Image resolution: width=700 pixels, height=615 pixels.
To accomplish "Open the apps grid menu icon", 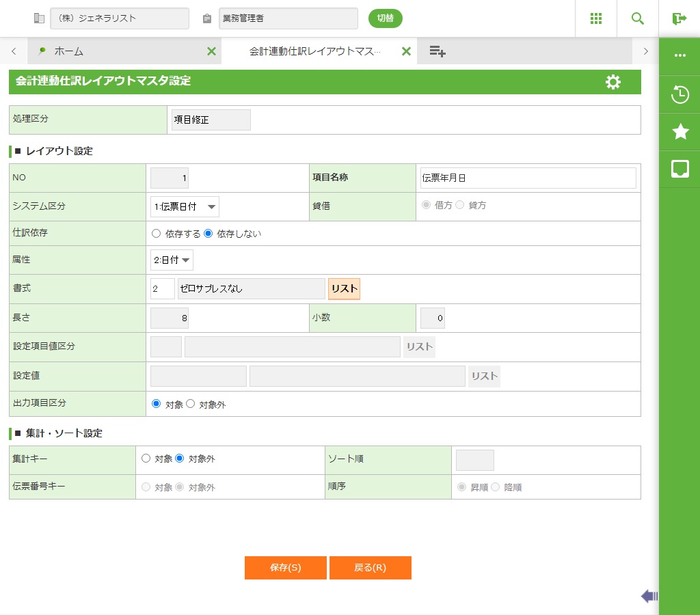I will (596, 18).
